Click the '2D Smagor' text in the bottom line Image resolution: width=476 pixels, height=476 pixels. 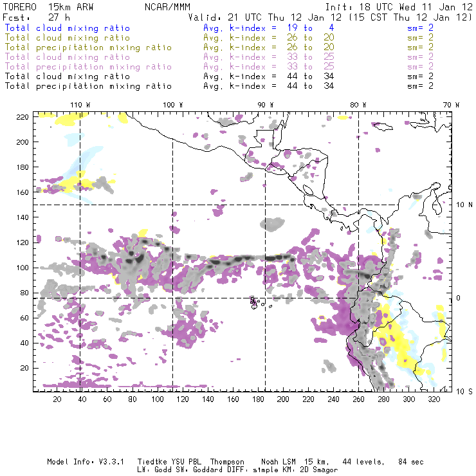[319, 470]
